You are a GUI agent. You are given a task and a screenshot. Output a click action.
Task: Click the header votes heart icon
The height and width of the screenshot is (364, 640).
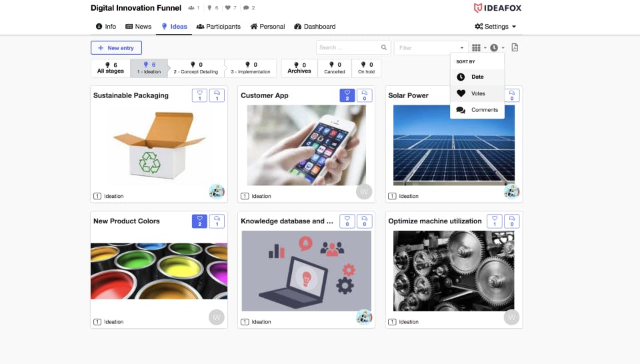228,8
